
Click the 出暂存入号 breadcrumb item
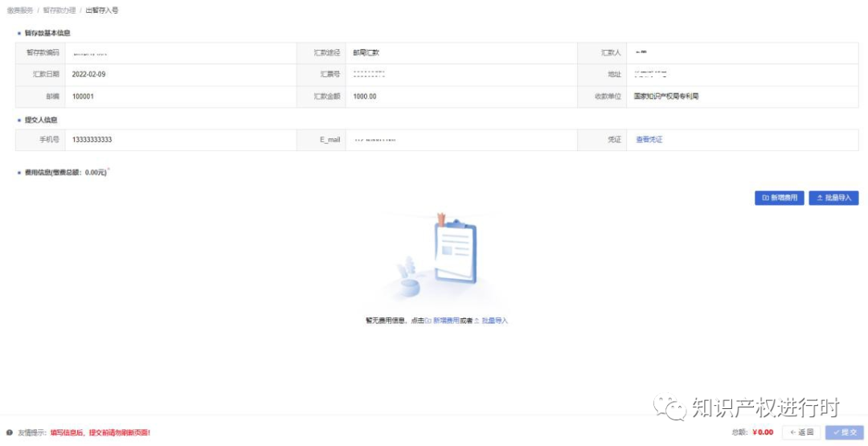click(x=102, y=10)
